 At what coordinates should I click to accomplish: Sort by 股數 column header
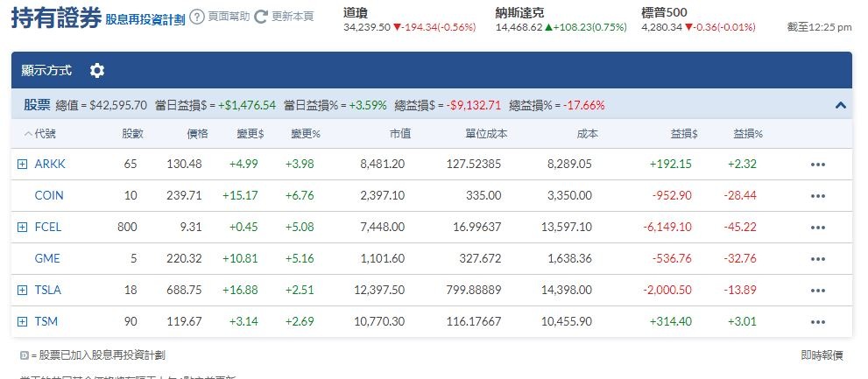click(x=133, y=133)
